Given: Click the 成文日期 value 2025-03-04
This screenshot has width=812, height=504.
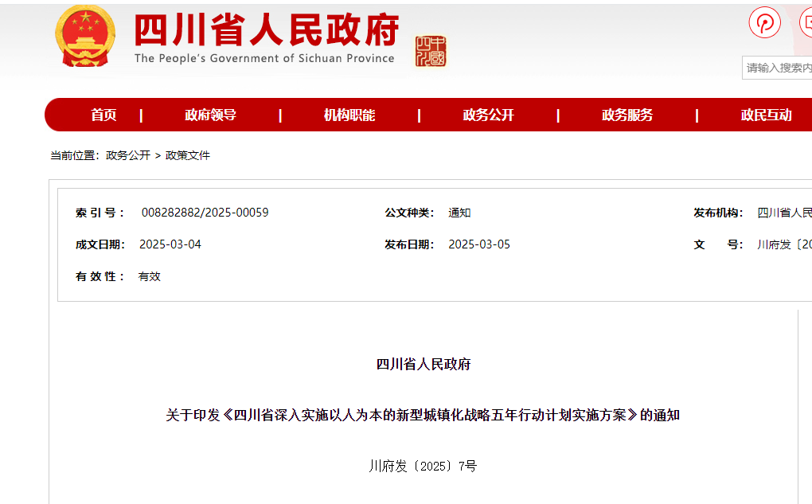Looking at the screenshot, I should [170, 244].
